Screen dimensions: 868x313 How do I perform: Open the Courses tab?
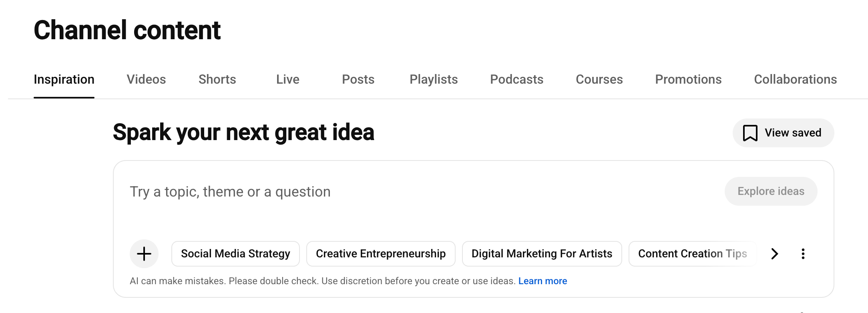599,79
